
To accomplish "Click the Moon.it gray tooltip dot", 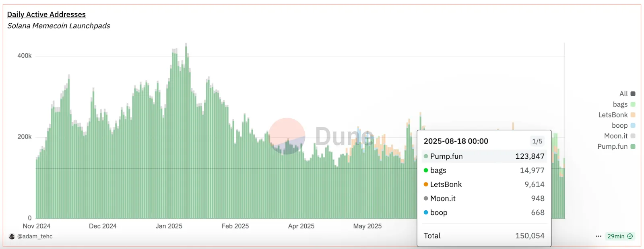I will [426, 198].
